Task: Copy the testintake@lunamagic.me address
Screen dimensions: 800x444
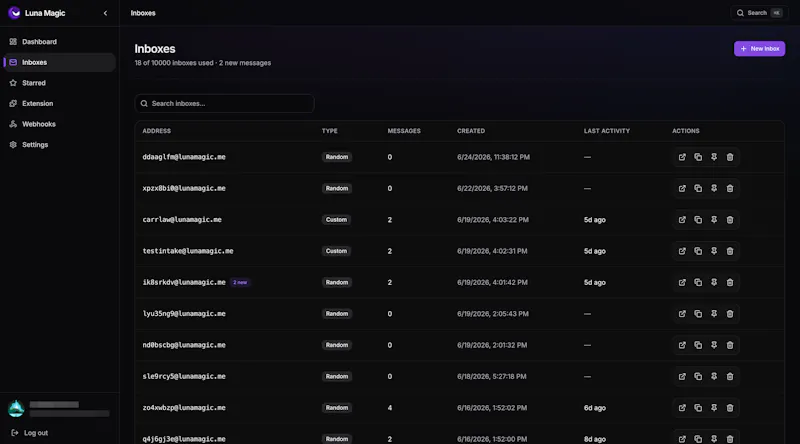Action: pos(698,251)
